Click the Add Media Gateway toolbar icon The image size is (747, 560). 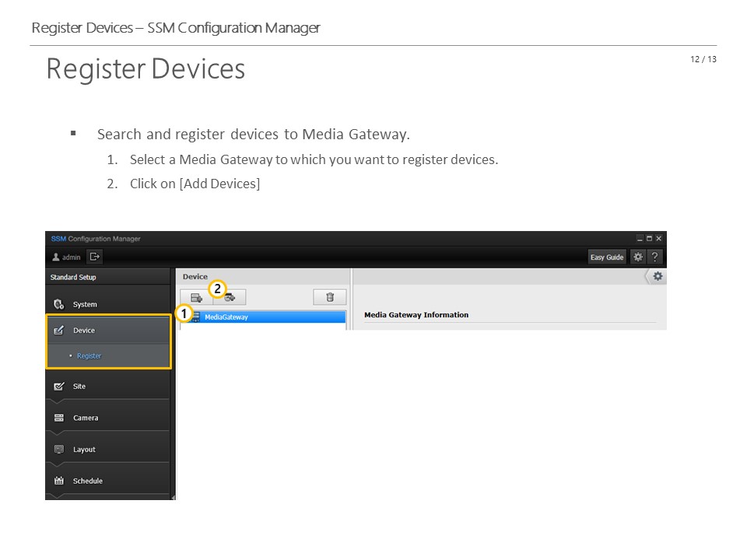coord(197,298)
